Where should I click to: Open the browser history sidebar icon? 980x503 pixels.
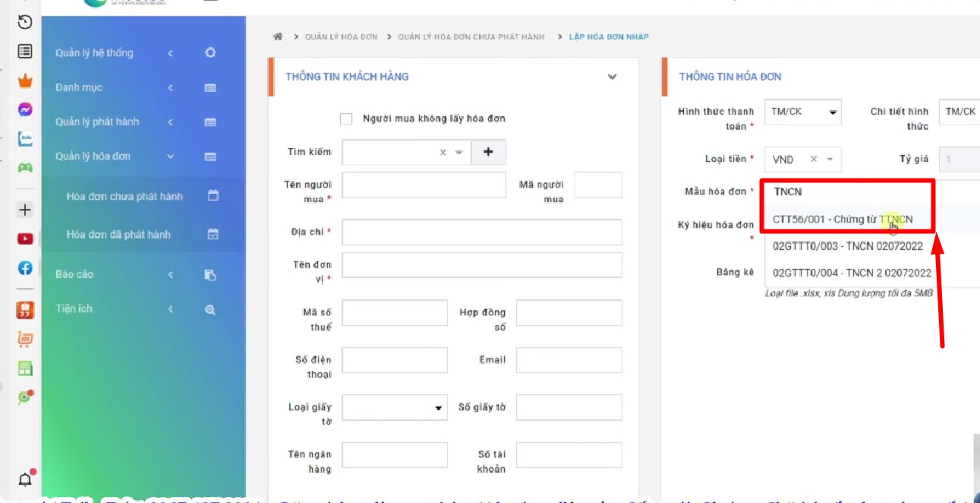tap(25, 22)
